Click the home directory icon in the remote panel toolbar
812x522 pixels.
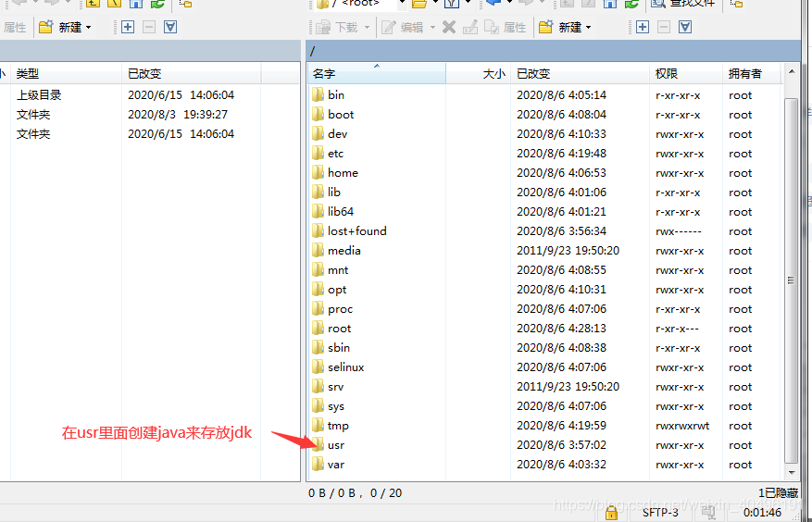coord(610,4)
